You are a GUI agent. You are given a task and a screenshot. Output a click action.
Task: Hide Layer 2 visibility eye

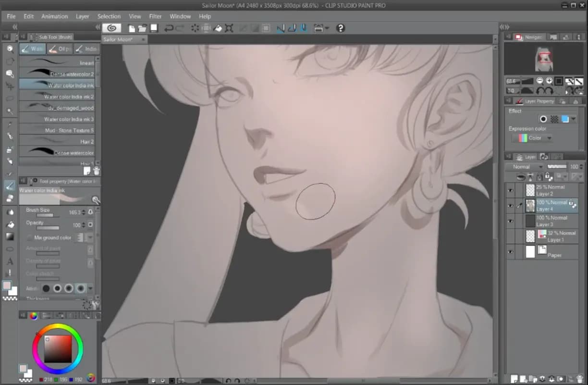point(510,190)
